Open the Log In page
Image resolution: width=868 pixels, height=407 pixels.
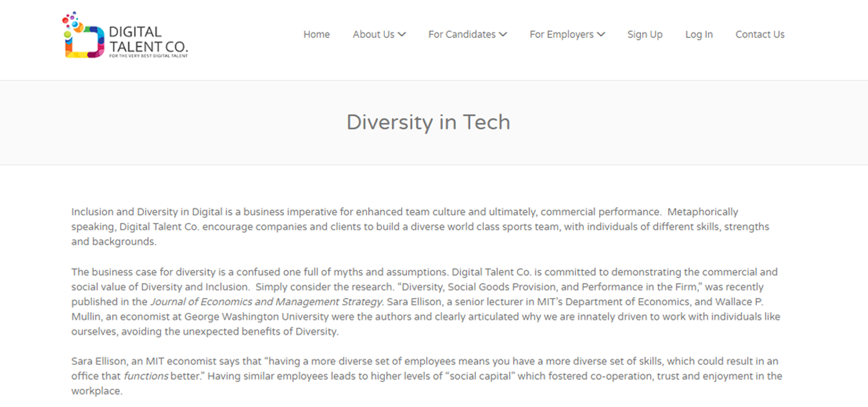(699, 35)
